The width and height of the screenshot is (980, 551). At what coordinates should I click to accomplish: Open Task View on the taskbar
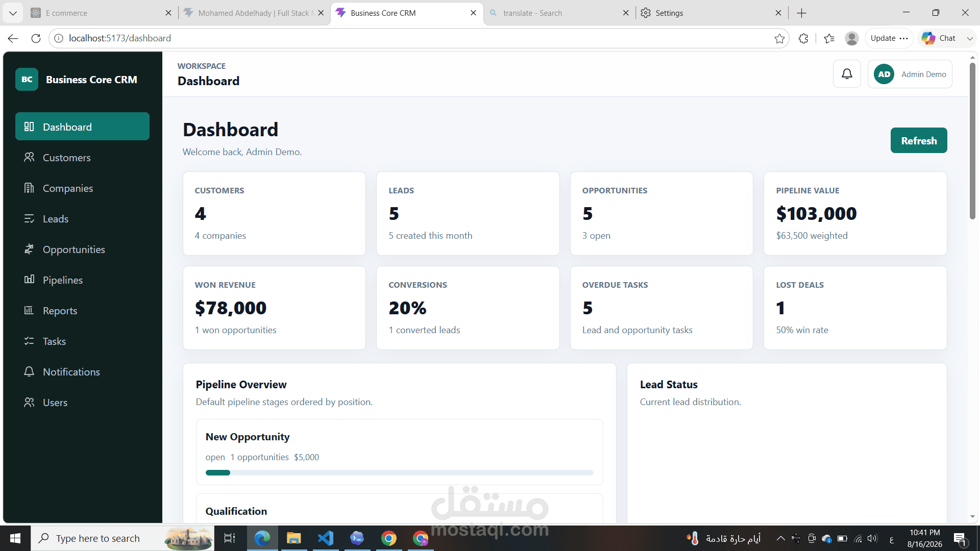click(x=230, y=538)
